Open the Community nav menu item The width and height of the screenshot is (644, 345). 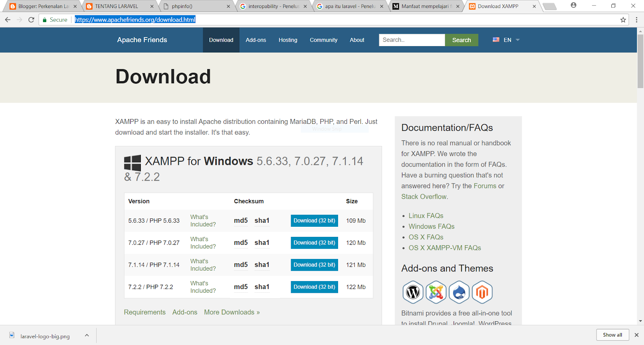coord(324,40)
